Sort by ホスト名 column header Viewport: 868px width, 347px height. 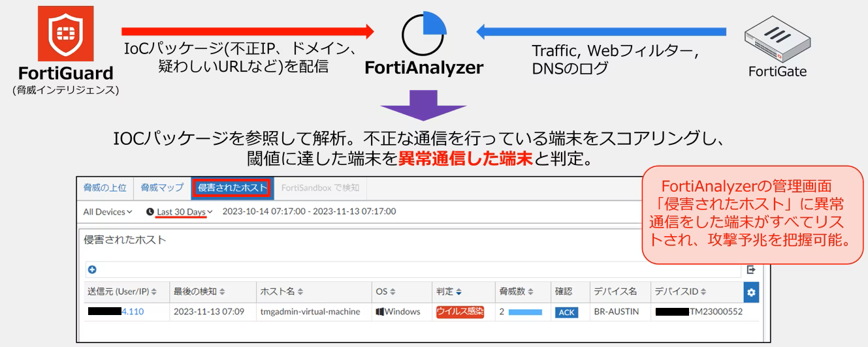point(281,292)
